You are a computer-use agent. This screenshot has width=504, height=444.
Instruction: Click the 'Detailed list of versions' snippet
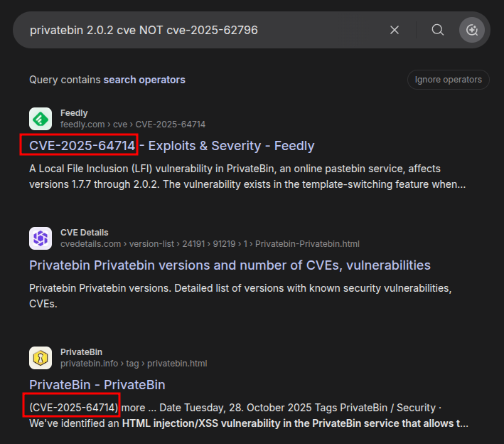[x=240, y=296]
